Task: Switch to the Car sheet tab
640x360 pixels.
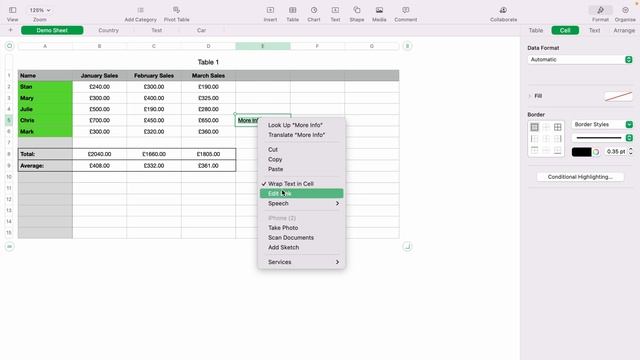Action: pyautogui.click(x=201, y=30)
